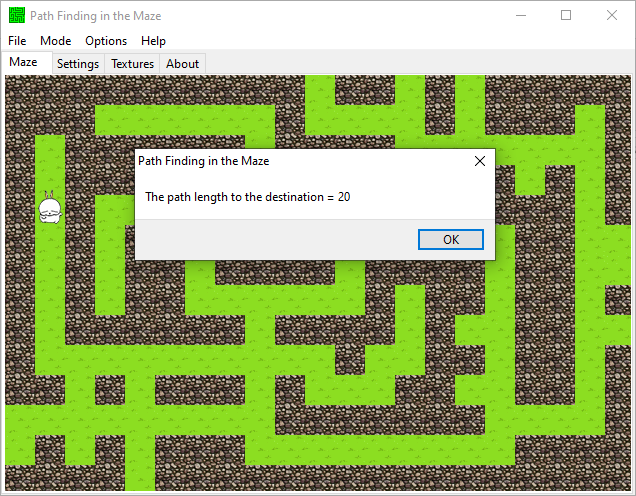Click the path length message text

(x=247, y=197)
